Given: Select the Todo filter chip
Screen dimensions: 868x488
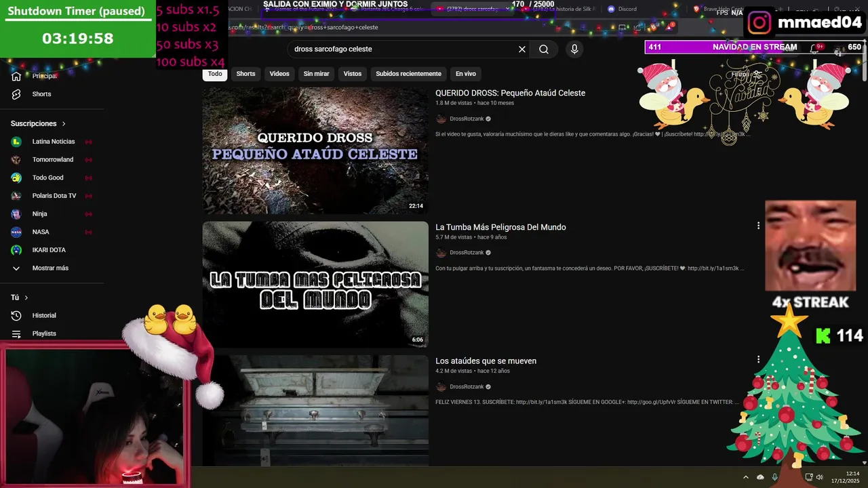Looking at the screenshot, I should (215, 74).
